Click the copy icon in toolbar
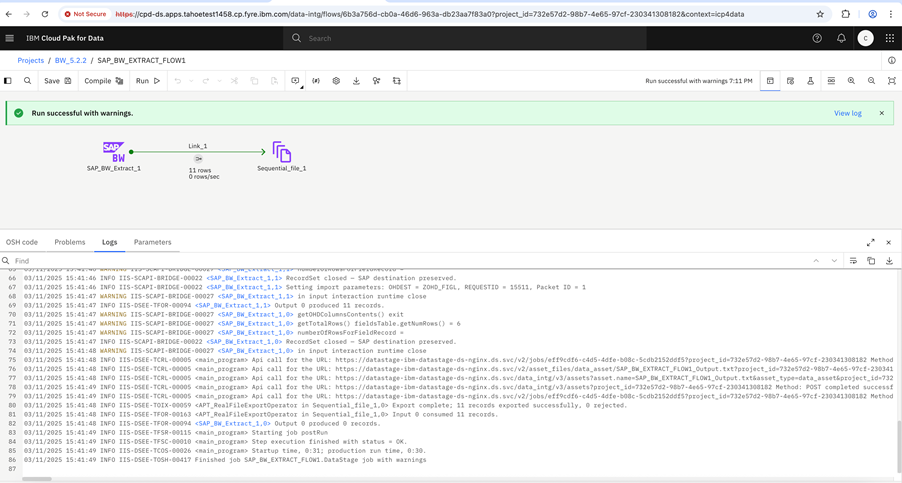 tap(254, 81)
